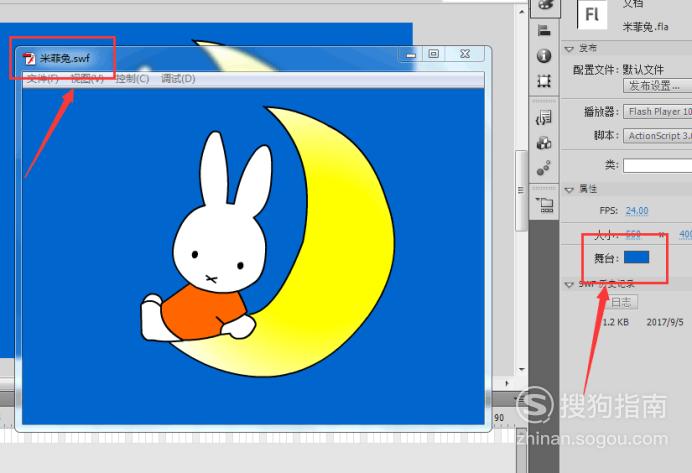Click the 米菲兔.fla document name
This screenshot has width=692, height=473.
coord(645,27)
